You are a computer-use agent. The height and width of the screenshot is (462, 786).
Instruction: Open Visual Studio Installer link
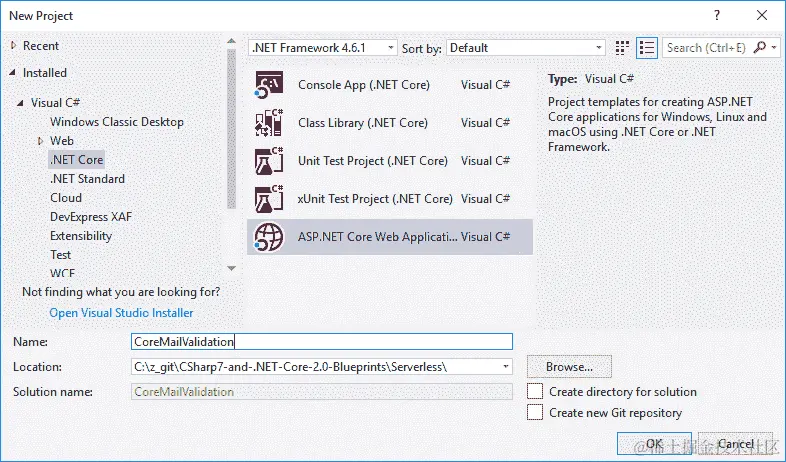point(121,313)
